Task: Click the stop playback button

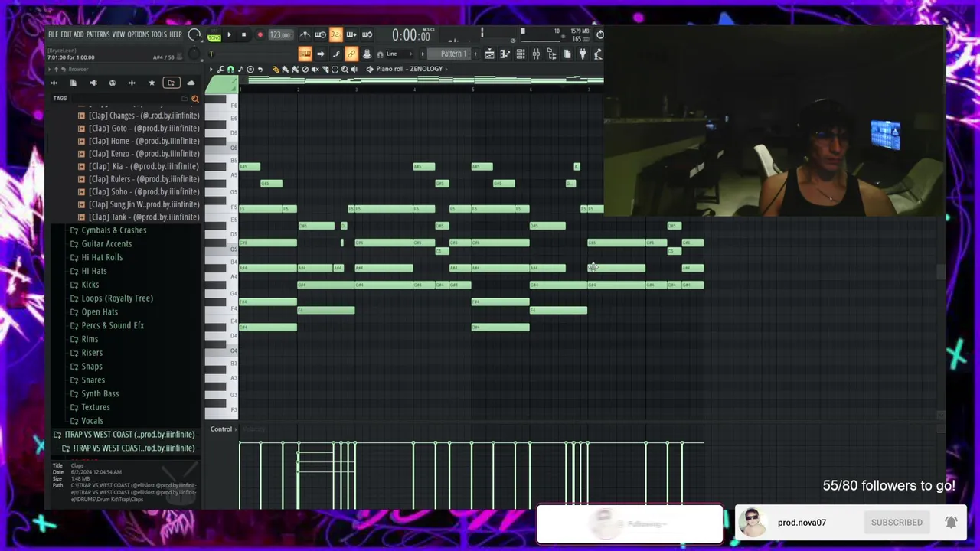Action: [x=243, y=34]
